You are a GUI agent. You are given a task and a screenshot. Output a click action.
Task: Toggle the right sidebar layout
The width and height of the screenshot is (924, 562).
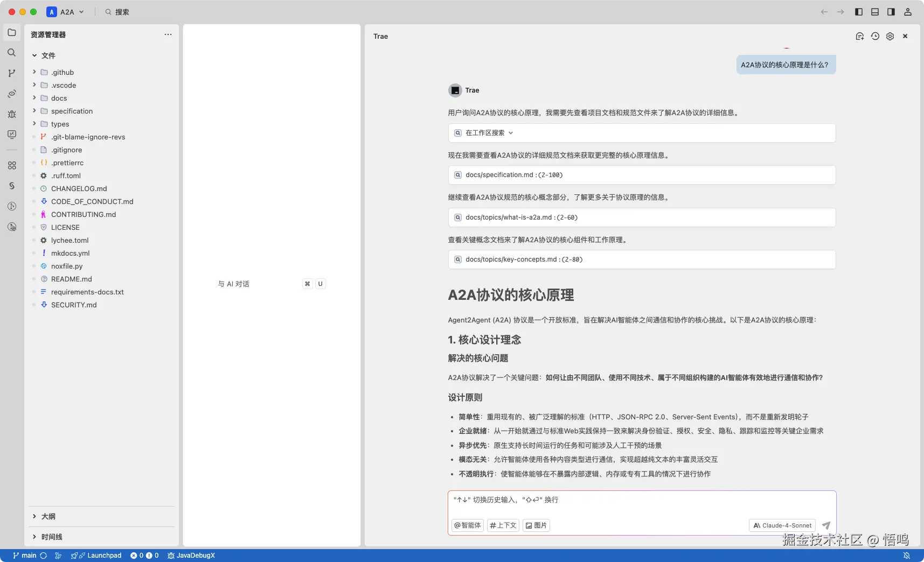coord(891,12)
